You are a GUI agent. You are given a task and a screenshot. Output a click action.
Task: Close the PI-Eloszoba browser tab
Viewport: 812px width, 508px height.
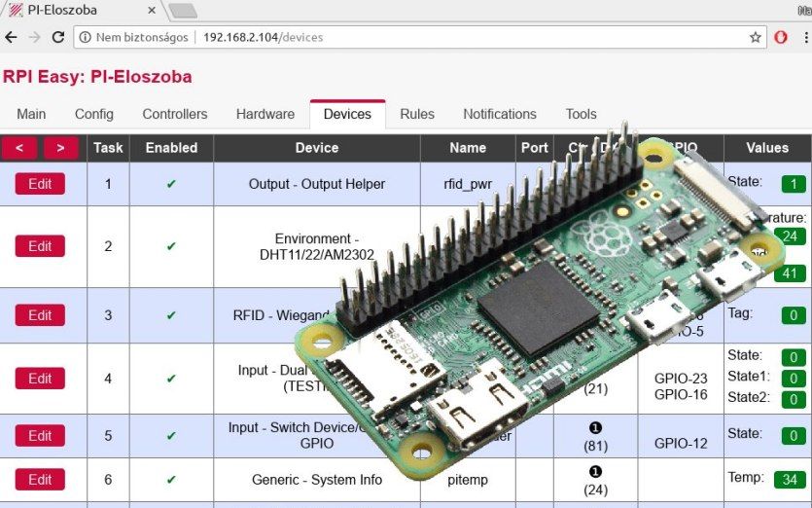click(152, 11)
